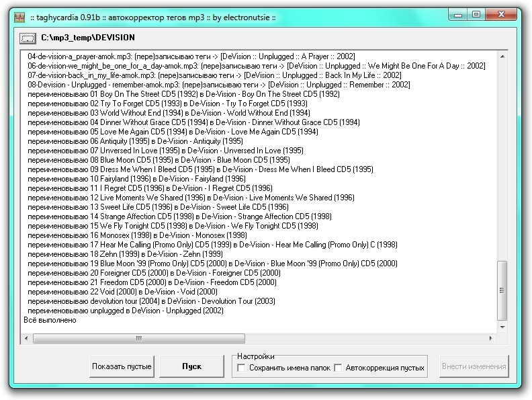
Task: Click the rename line for 17 Hear Me Calling
Action: [213, 245]
